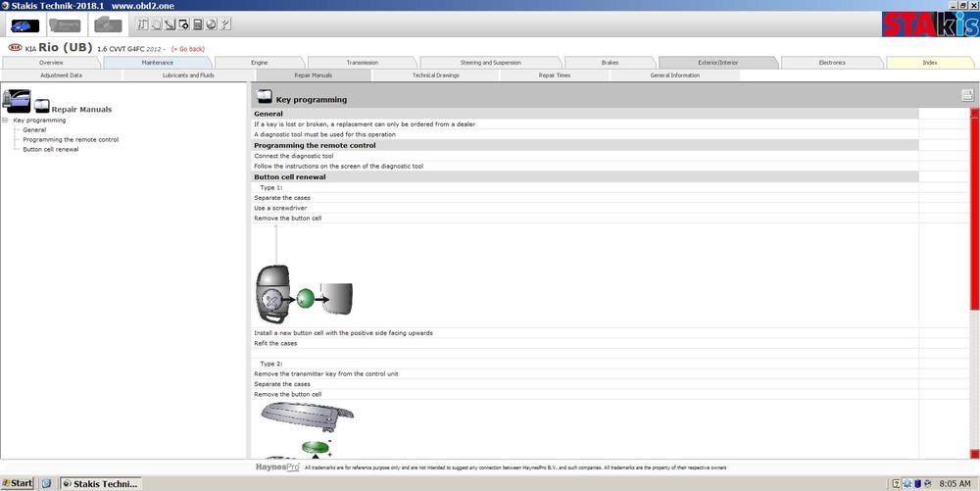
Task: Open the Index tab
Action: coord(930,63)
